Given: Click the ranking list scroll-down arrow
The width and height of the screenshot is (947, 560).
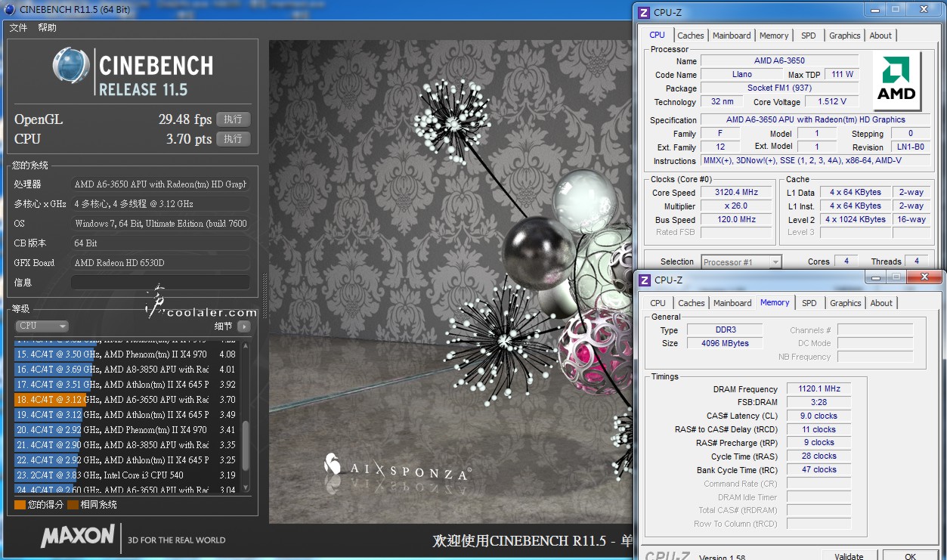Looking at the screenshot, I should (244, 489).
